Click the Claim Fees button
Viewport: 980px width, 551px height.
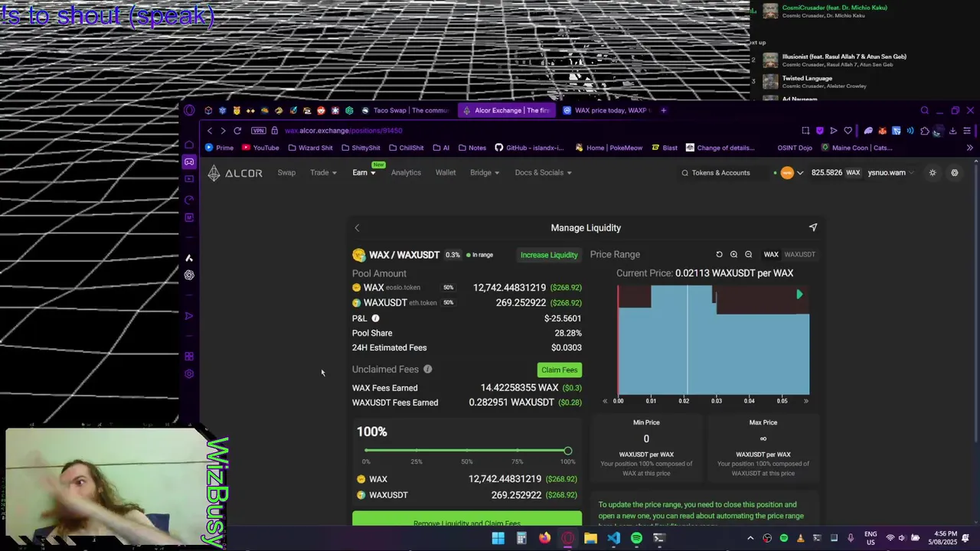[560, 370]
